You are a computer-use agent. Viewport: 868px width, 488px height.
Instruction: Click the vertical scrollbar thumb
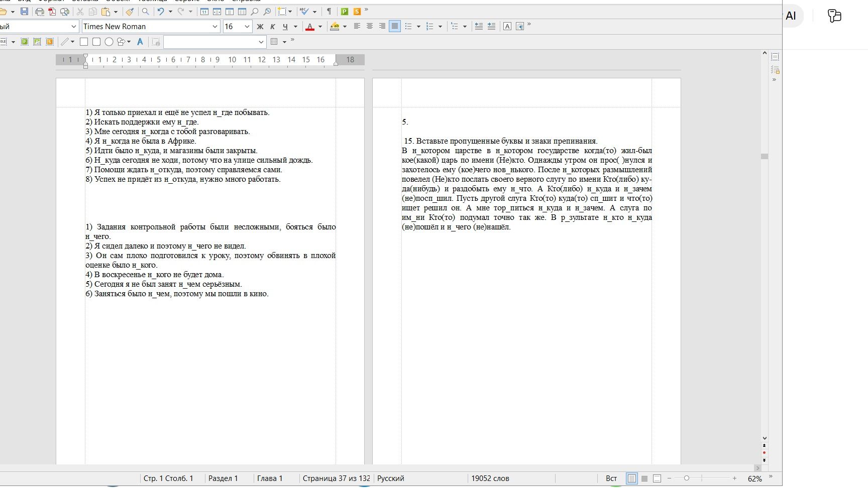[765, 156]
